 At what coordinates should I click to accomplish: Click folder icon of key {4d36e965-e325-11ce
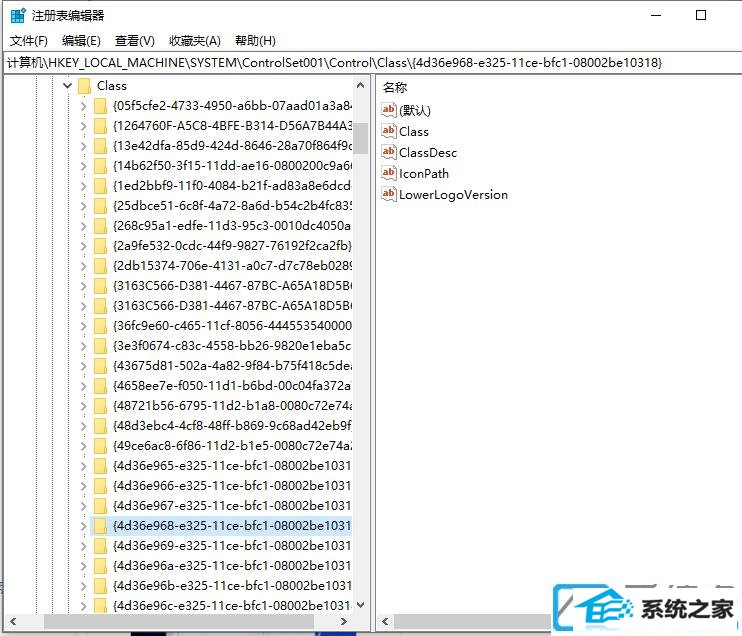100,466
